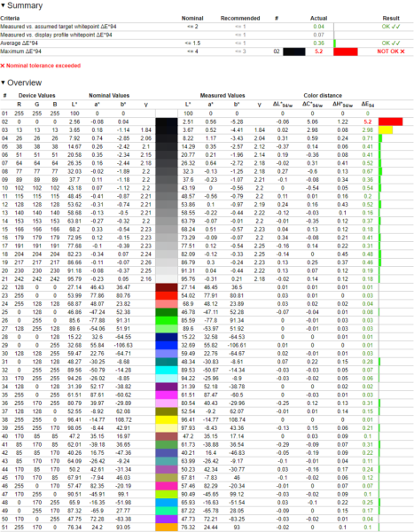This screenshot has width=414, height=532.
Task: Select the orange swatch in row 51
Action: tap(167, 528)
